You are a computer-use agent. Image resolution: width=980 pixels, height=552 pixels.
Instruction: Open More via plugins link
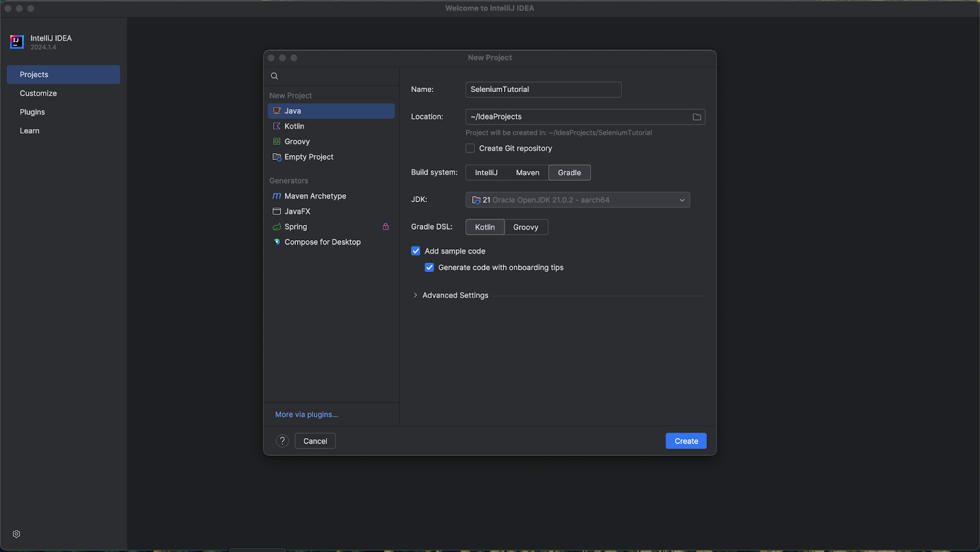pyautogui.click(x=306, y=414)
